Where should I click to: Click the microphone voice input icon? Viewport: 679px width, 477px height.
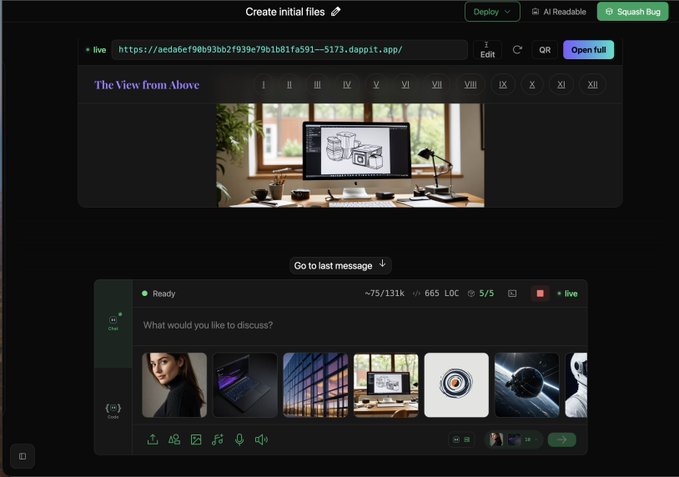point(239,440)
